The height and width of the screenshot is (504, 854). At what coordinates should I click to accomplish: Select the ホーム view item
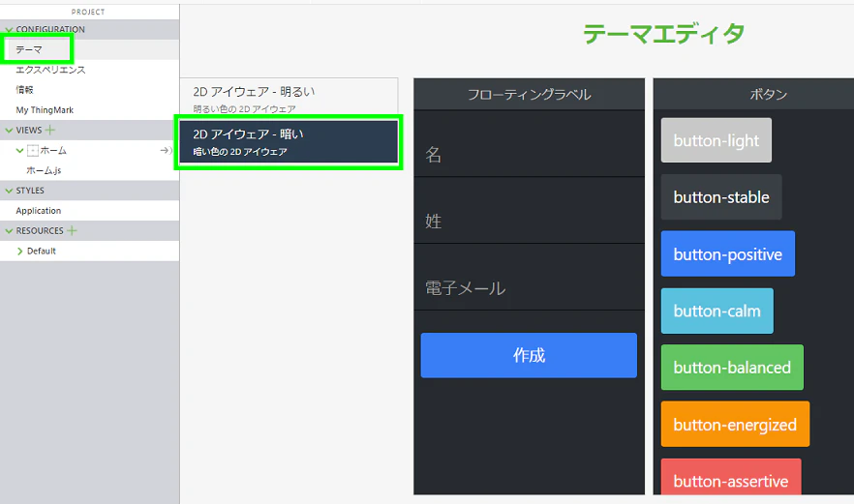(x=53, y=150)
